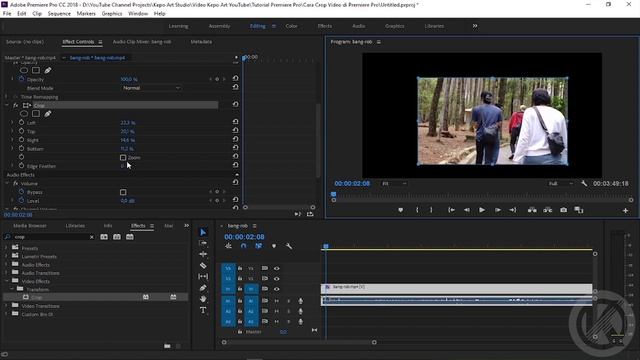Toggle the eye icon for track V1 output
This screenshot has height=360, width=640.
[277, 289]
